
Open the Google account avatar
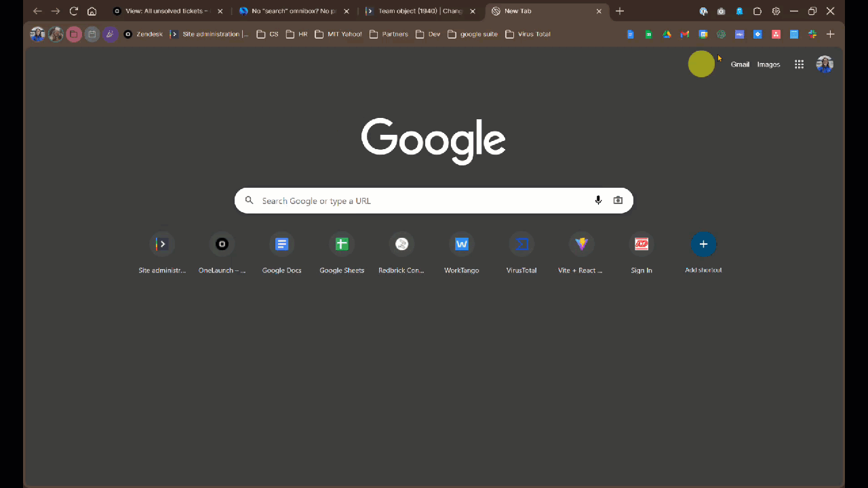(x=825, y=64)
